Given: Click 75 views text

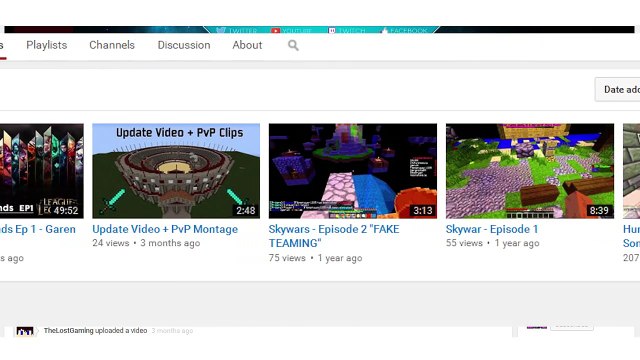Looking at the screenshot, I should (x=287, y=258).
